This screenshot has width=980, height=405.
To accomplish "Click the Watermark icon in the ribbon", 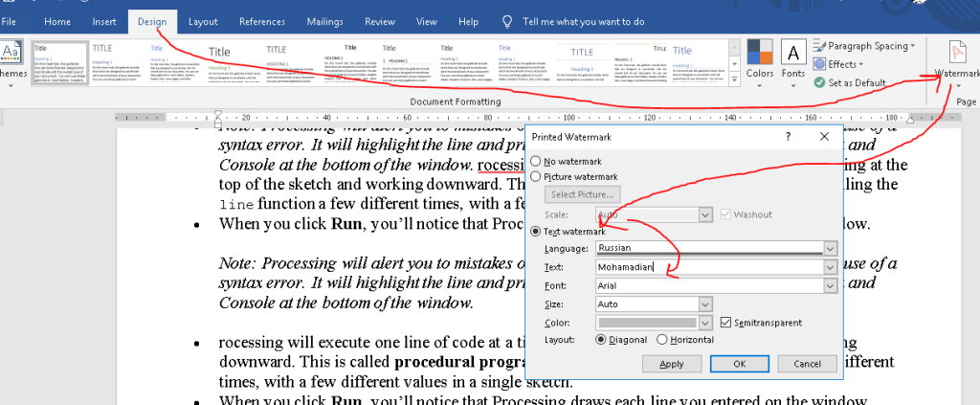I will 958,54.
